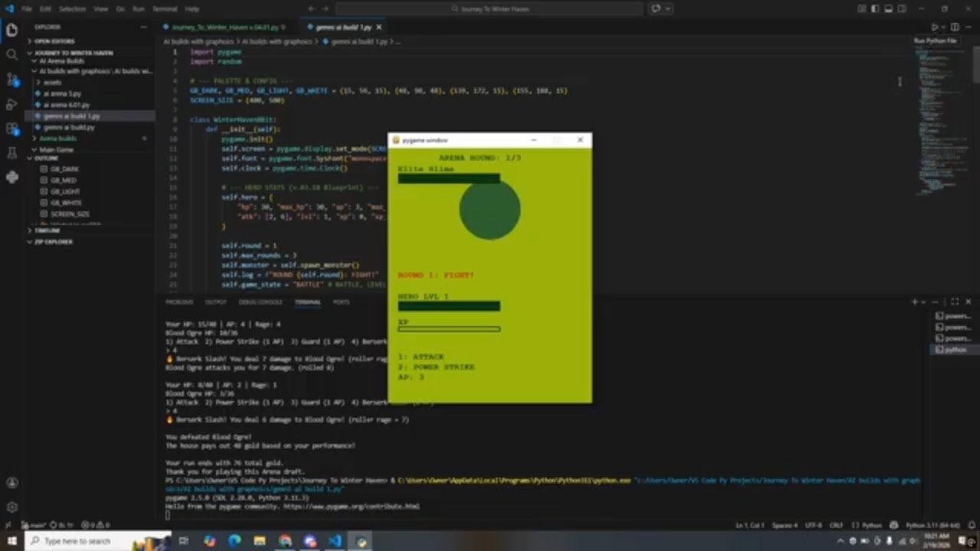Expand the Open Editors section
Image resolution: width=980 pixels, height=551 pixels.
click(x=54, y=41)
